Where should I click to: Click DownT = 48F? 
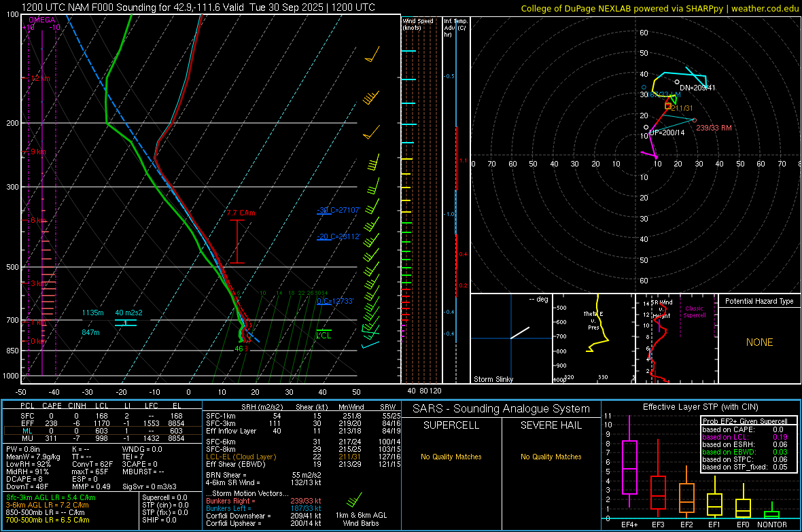tap(27, 486)
